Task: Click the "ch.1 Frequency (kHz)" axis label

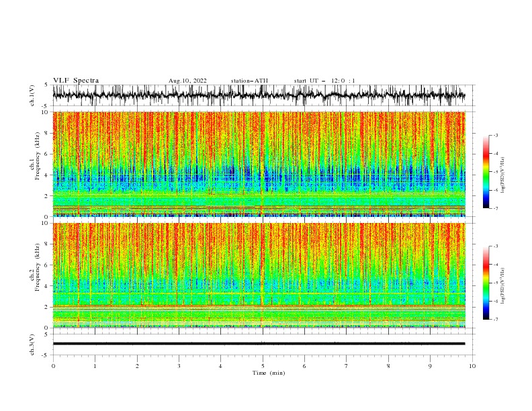Action: (x=35, y=156)
